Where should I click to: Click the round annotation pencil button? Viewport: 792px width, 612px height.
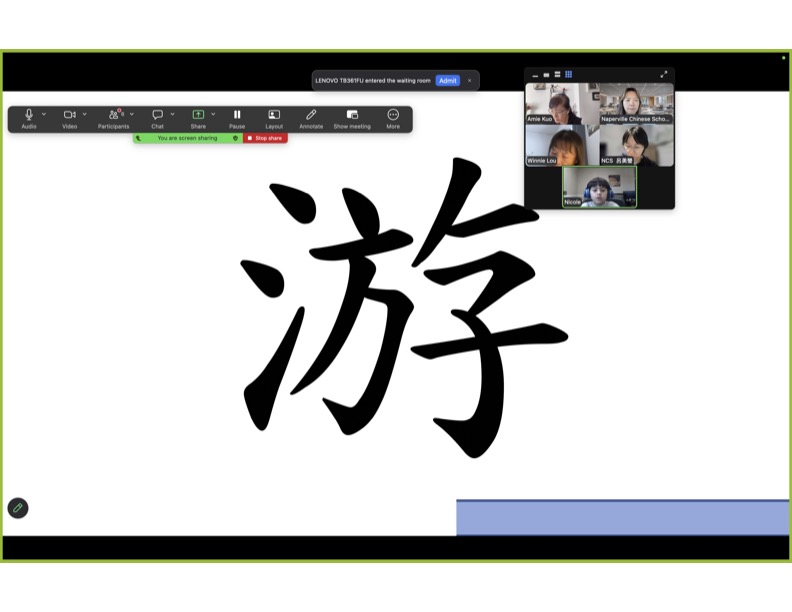18,508
